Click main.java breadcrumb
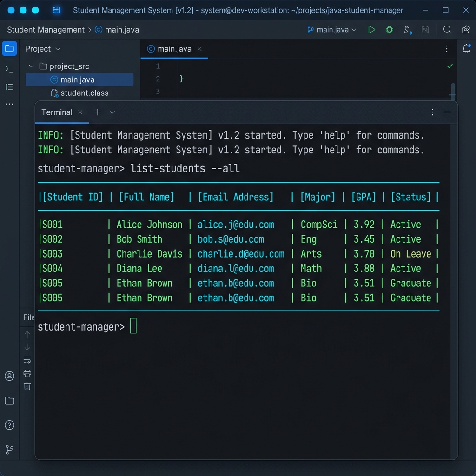 (117, 30)
